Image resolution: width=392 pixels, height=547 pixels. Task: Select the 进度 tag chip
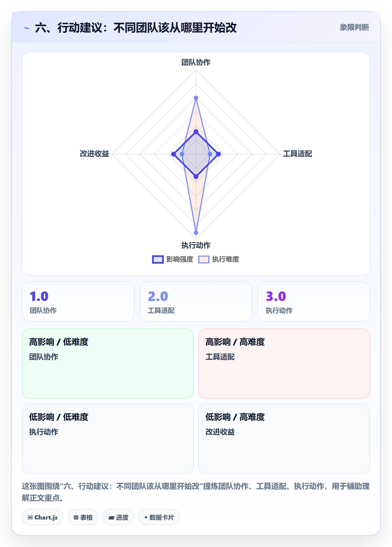pyautogui.click(x=118, y=517)
